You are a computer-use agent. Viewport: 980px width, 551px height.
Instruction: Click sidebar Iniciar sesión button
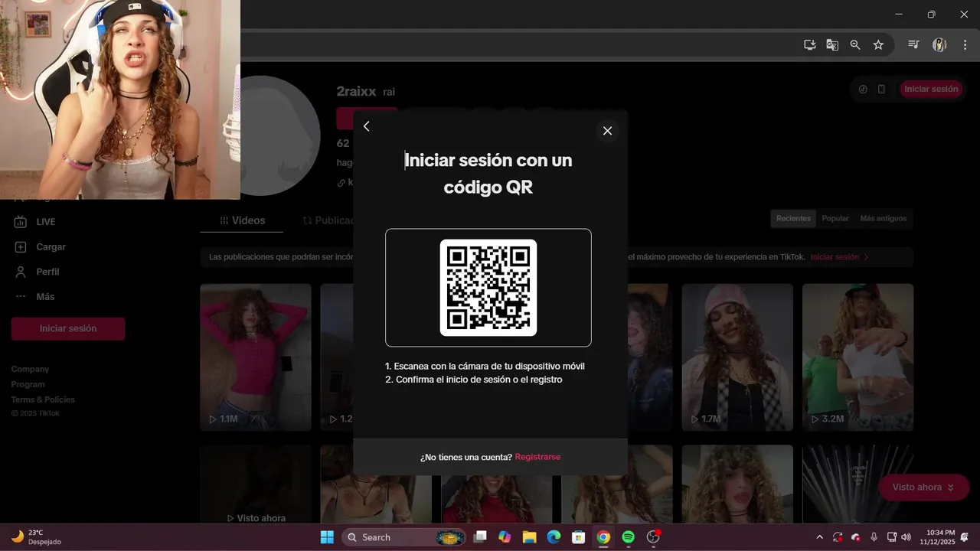[68, 328]
